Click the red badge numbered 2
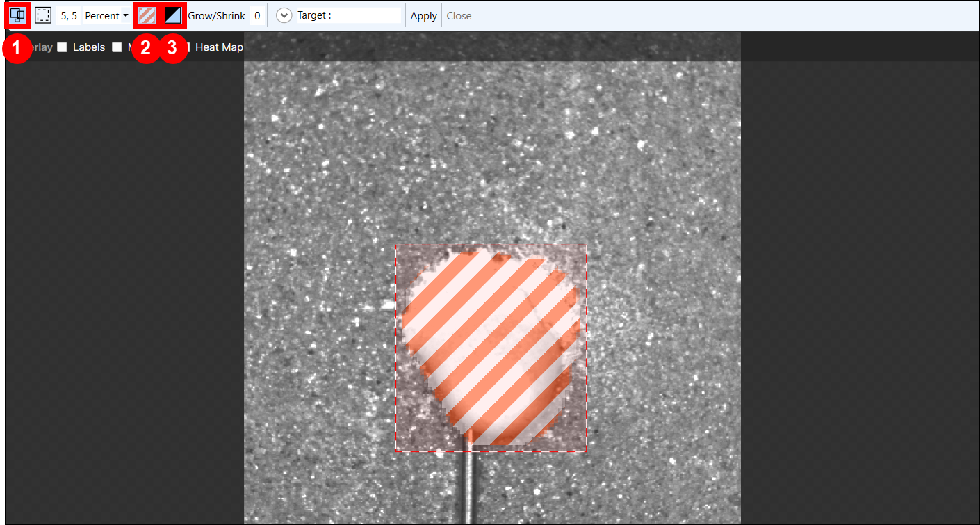 pyautogui.click(x=146, y=49)
